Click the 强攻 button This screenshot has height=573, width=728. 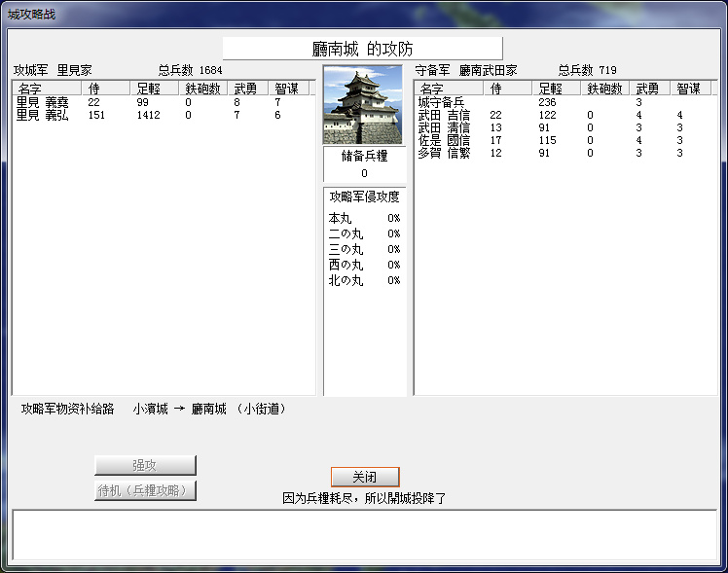click(x=145, y=465)
